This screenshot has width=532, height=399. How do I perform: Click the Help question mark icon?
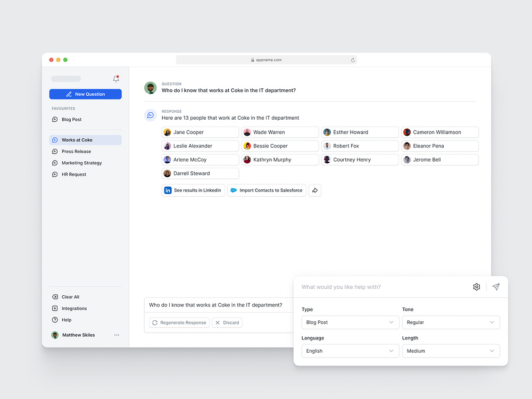pyautogui.click(x=55, y=320)
